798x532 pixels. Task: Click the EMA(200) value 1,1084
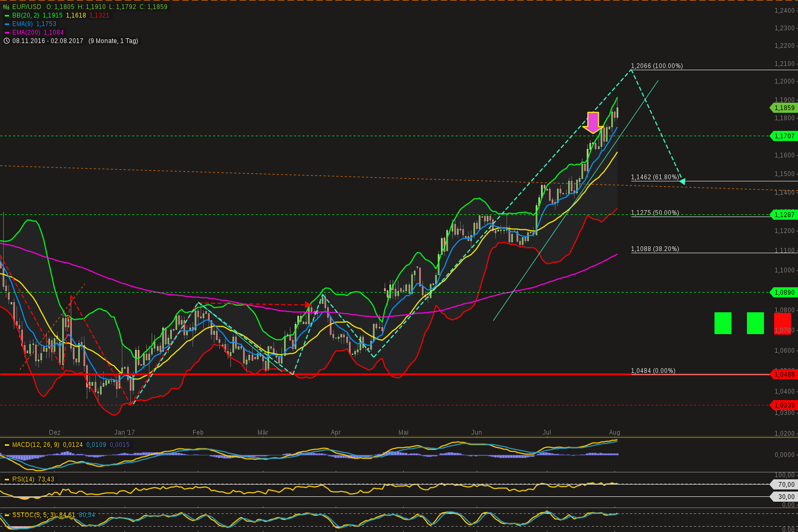54,32
